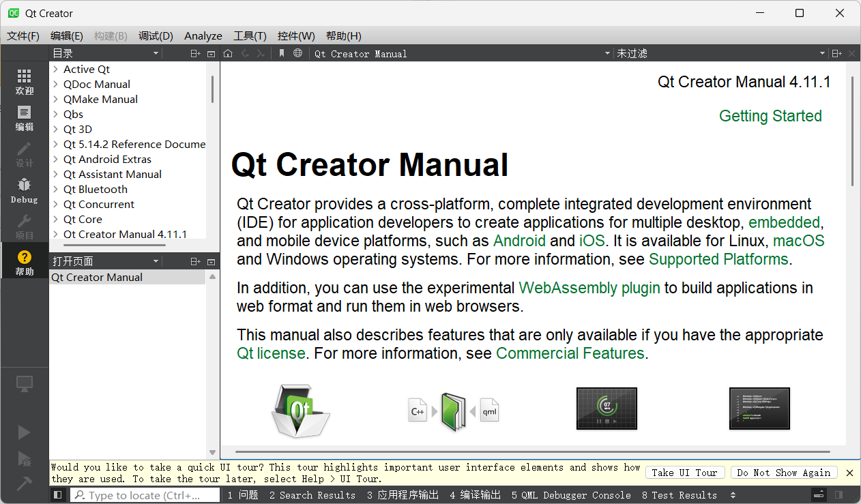
Task: Expand the Qt 3D tree node
Action: (55, 129)
